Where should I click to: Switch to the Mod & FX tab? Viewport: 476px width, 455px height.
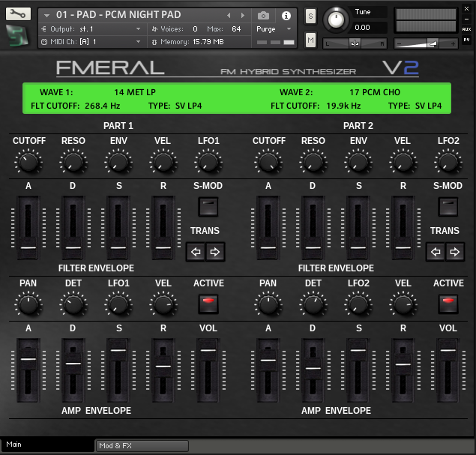(x=142, y=445)
